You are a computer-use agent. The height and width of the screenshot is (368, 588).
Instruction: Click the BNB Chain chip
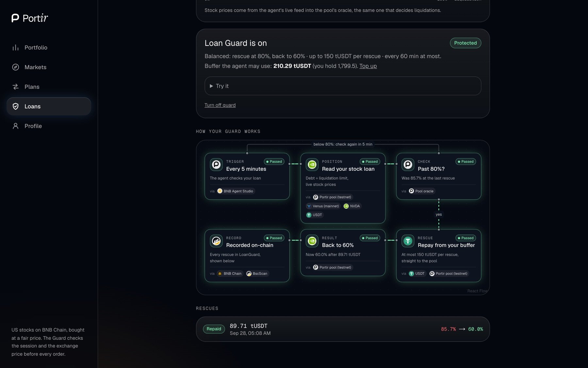coord(229,274)
